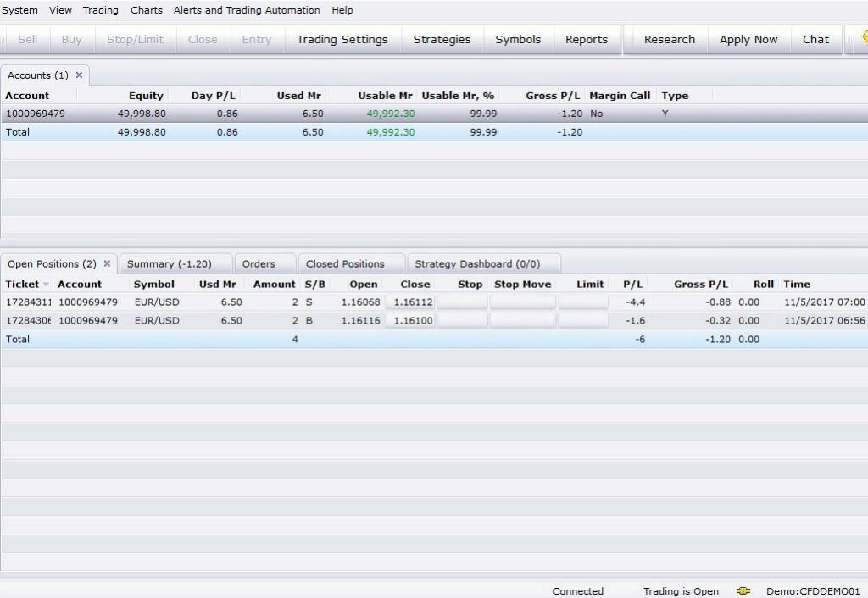Select the Orders tab

(x=259, y=263)
